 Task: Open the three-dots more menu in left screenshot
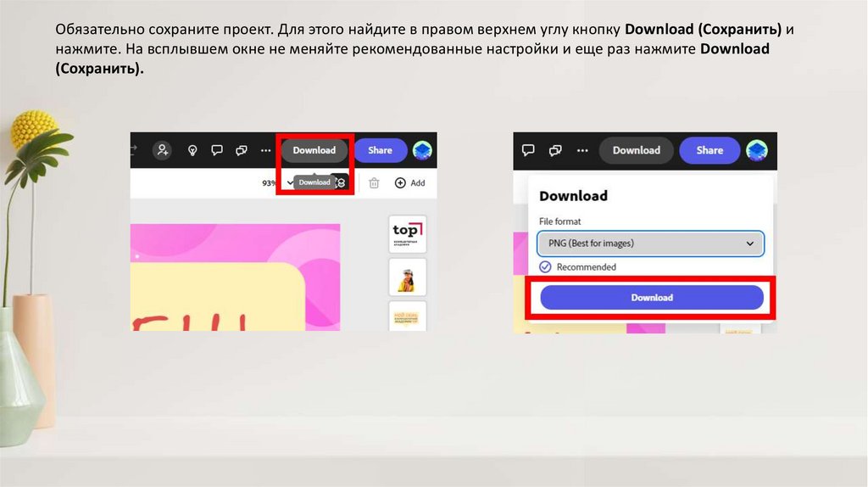click(x=265, y=150)
